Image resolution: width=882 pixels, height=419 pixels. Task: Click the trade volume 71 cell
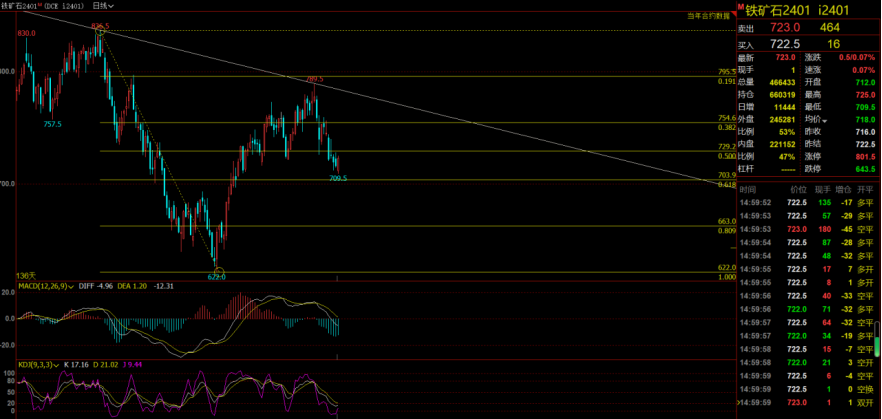tap(826, 309)
